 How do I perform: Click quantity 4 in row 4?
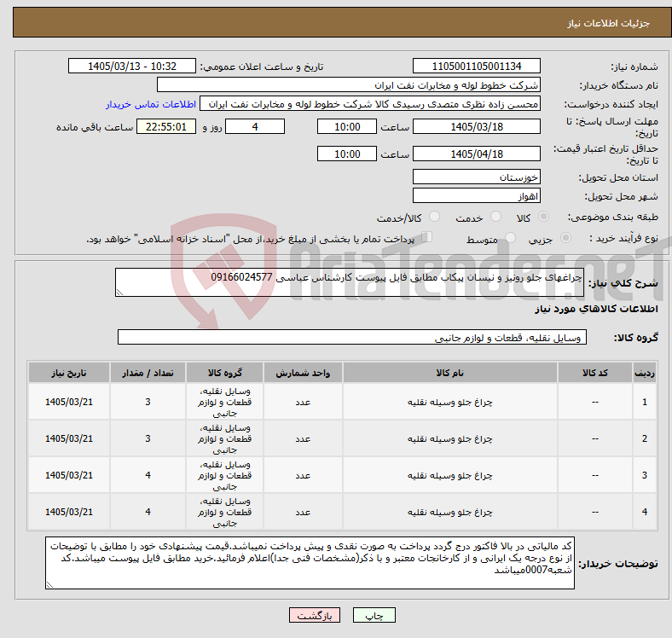pyautogui.click(x=148, y=512)
